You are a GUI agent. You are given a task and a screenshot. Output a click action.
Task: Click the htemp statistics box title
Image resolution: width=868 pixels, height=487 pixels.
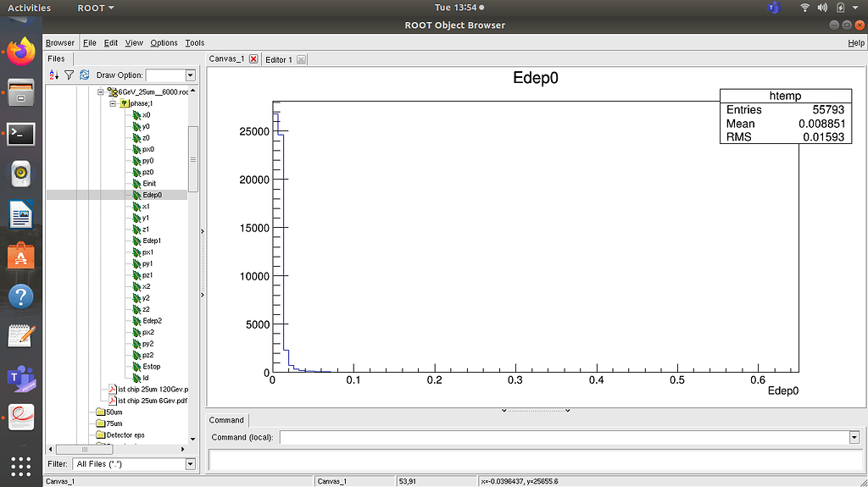pyautogui.click(x=785, y=96)
